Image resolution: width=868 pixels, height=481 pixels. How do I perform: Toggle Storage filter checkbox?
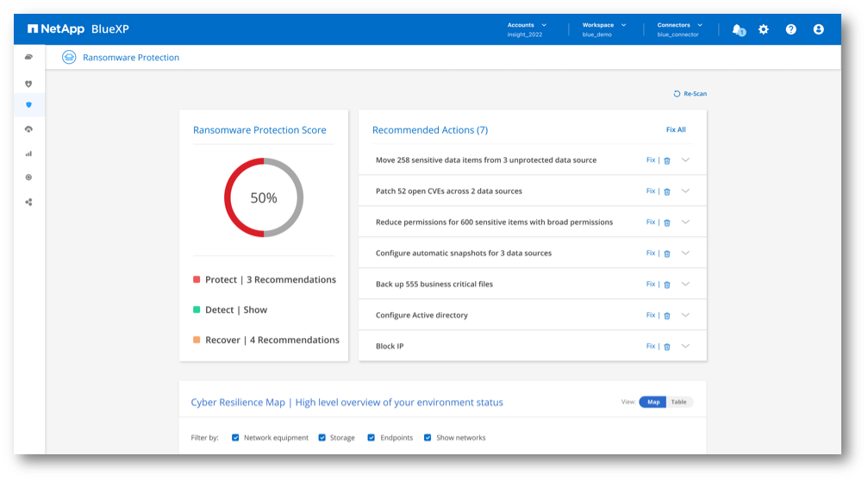[322, 437]
